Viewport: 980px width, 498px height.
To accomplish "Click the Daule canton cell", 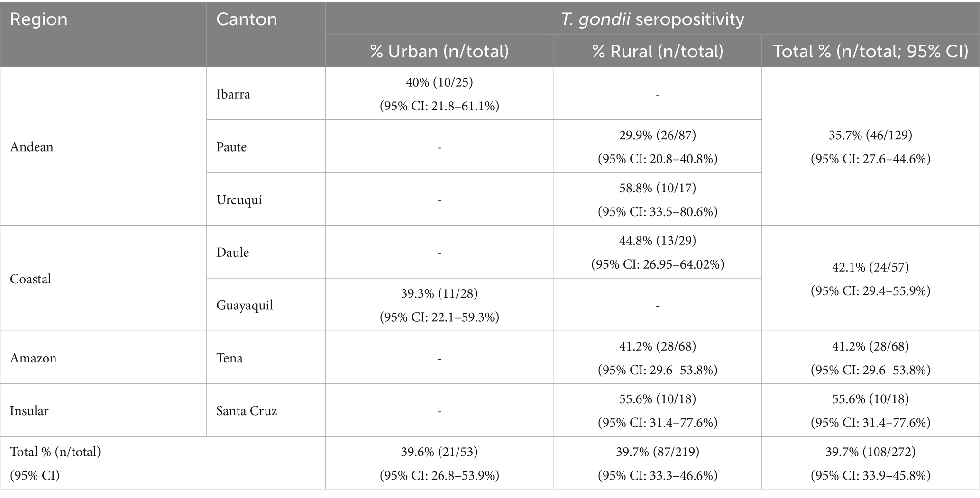I will click(x=233, y=252).
